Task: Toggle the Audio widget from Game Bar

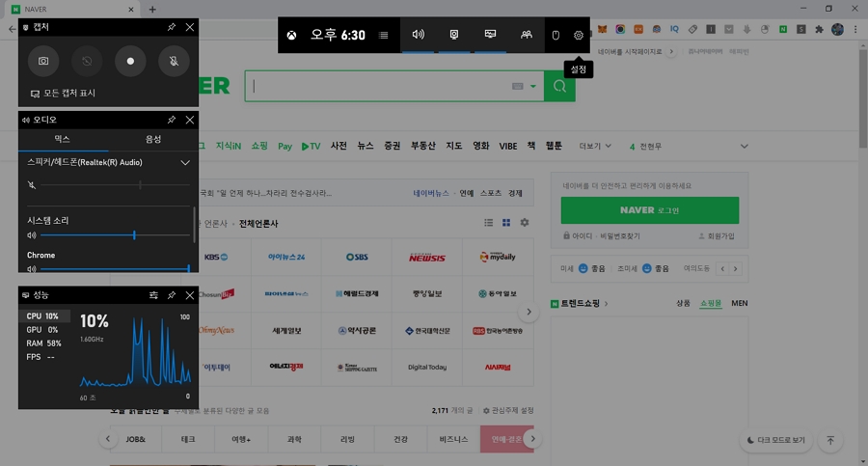Action: point(418,35)
